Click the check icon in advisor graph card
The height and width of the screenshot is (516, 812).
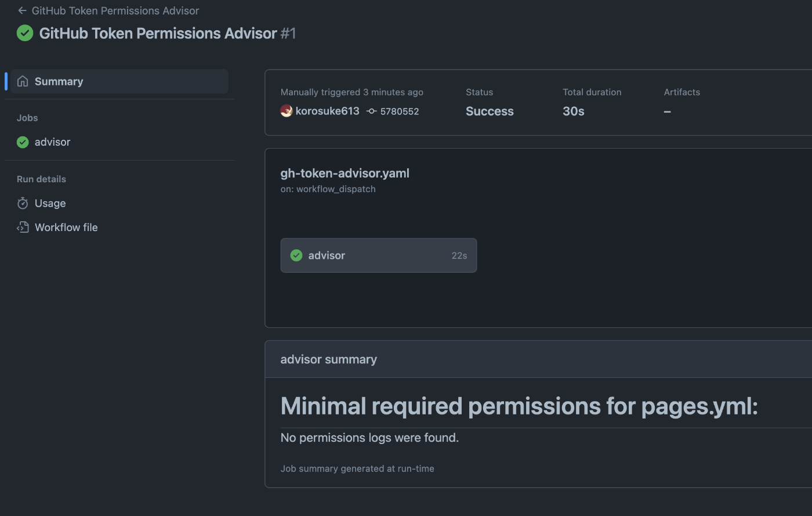click(296, 255)
